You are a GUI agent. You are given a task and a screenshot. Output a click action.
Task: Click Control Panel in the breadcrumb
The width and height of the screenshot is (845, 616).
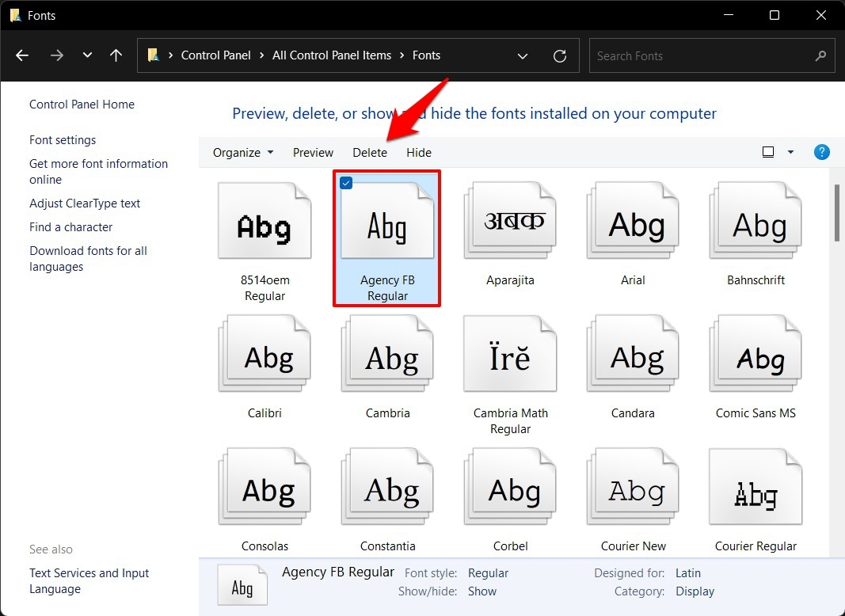click(215, 55)
